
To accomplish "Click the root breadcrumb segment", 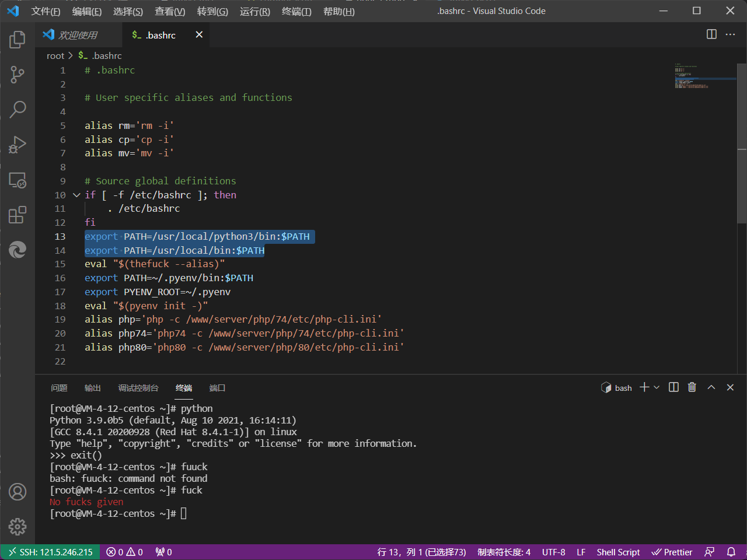I will tap(55, 56).
